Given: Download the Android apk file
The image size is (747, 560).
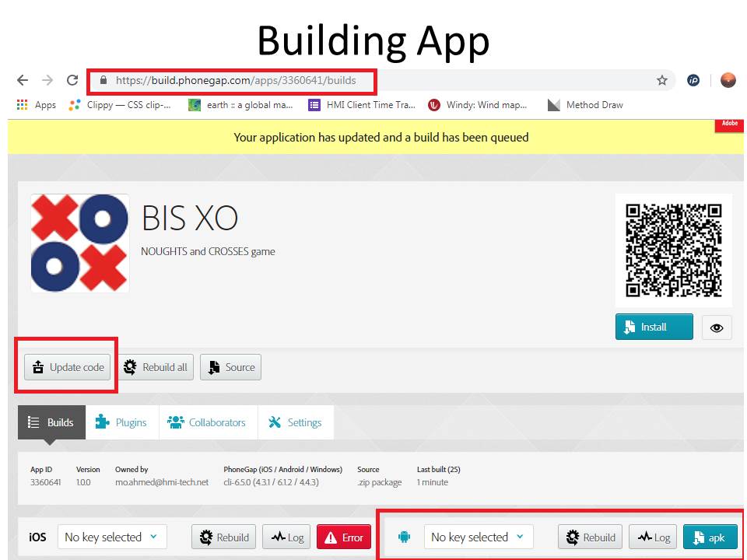Looking at the screenshot, I should (x=710, y=537).
